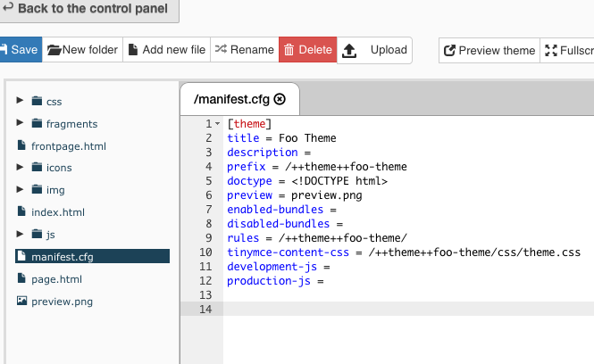The image size is (594, 364).
Task: Toggle Fullscreen editor mode
Action: pyautogui.click(x=567, y=50)
